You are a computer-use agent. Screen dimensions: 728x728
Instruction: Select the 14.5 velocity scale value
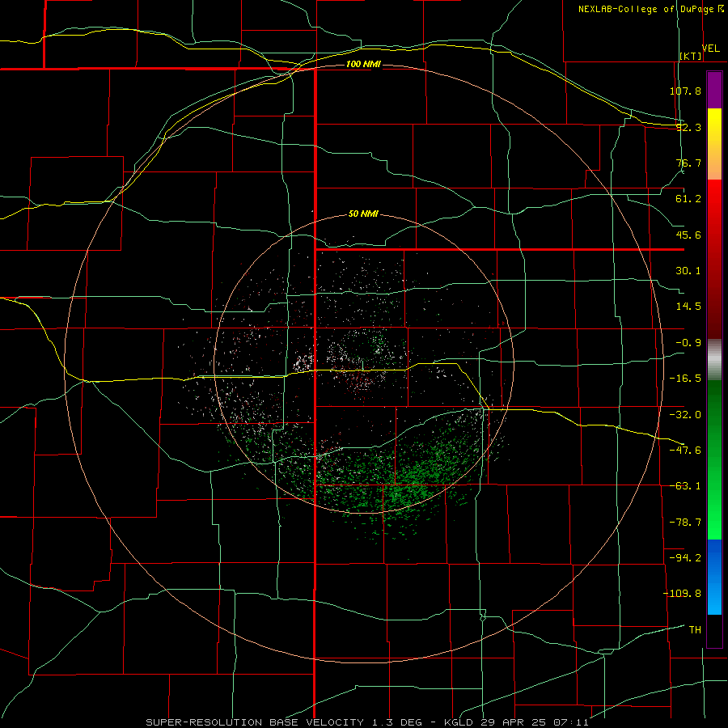click(688, 307)
